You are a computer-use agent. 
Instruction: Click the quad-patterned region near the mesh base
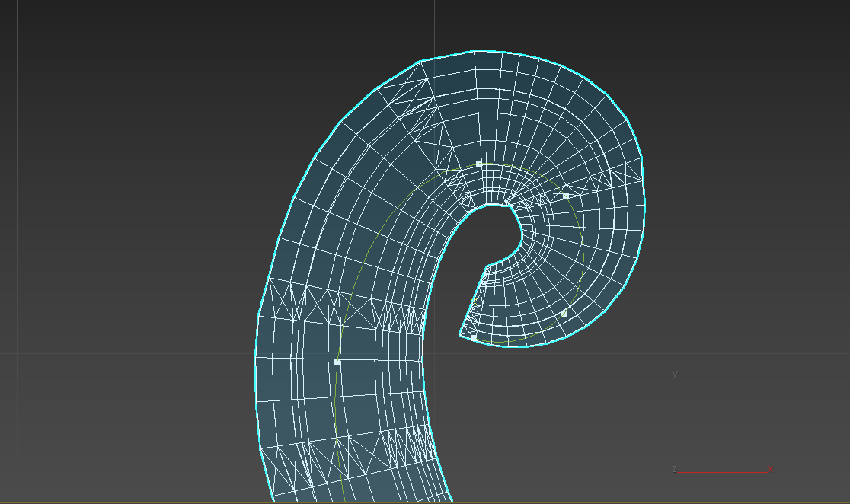click(305, 396)
